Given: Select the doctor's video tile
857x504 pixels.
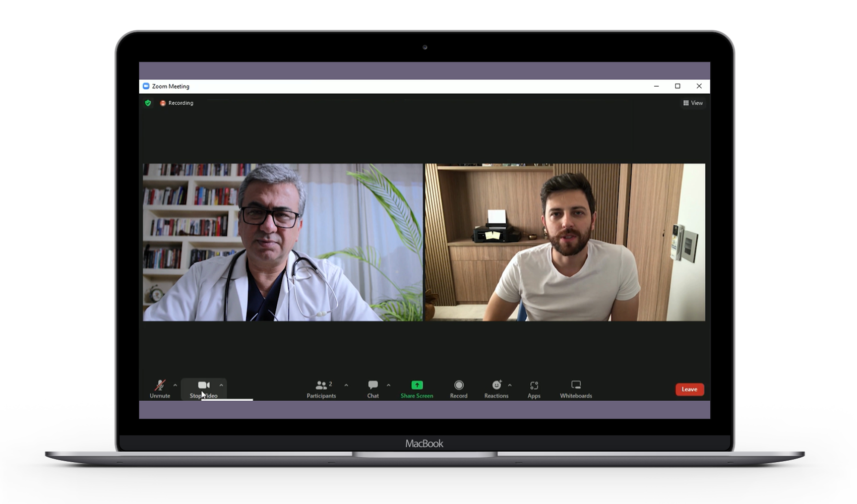Looking at the screenshot, I should pos(283,242).
